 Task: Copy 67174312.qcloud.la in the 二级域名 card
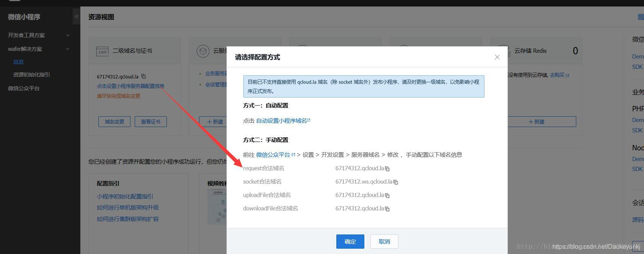click(143, 77)
